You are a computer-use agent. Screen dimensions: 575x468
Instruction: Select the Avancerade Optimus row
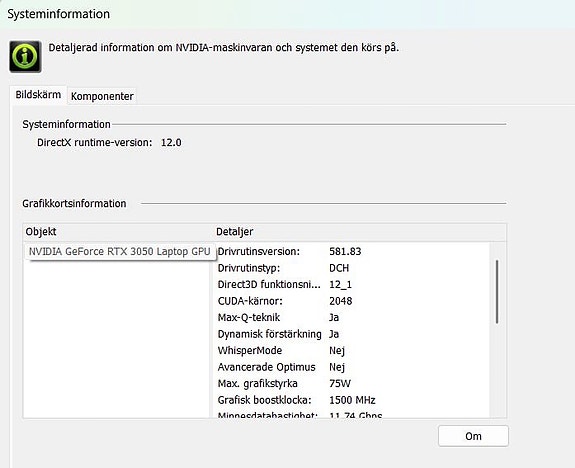tap(352, 367)
